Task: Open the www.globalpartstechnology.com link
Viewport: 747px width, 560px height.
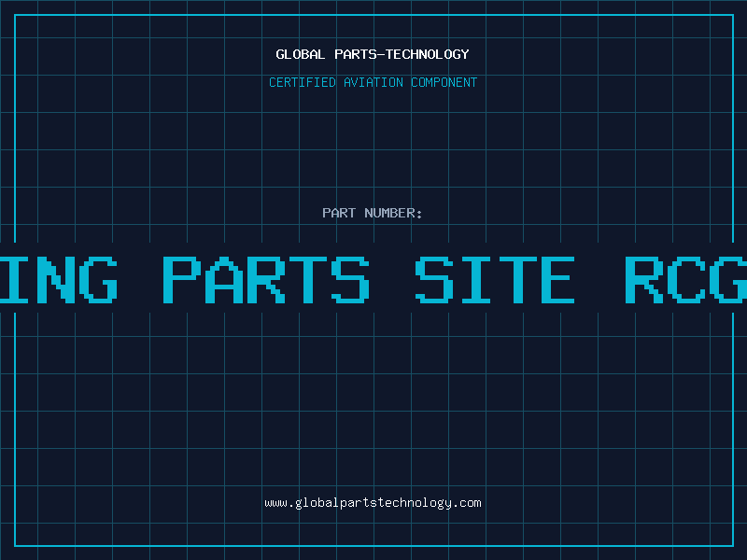Action: (373, 503)
